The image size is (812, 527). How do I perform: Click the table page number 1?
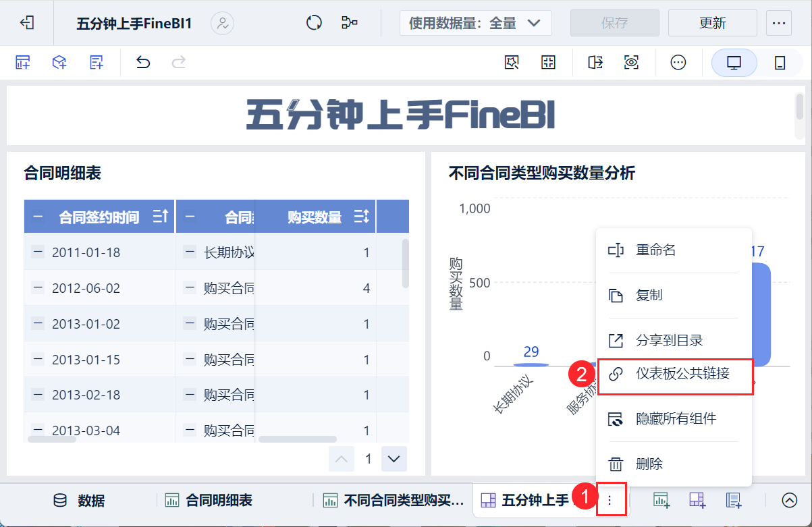tap(369, 459)
